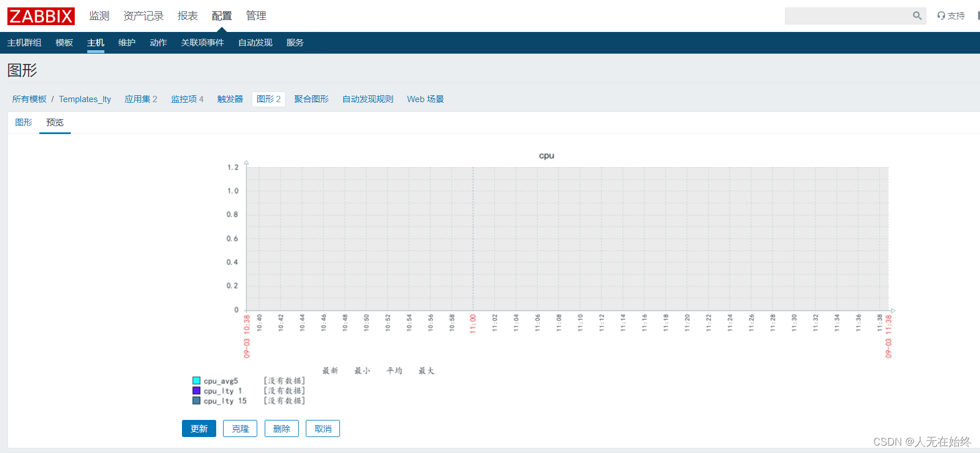Screen dimensions: 980x453
Task: Switch to the 图形 tab
Action: coord(23,123)
